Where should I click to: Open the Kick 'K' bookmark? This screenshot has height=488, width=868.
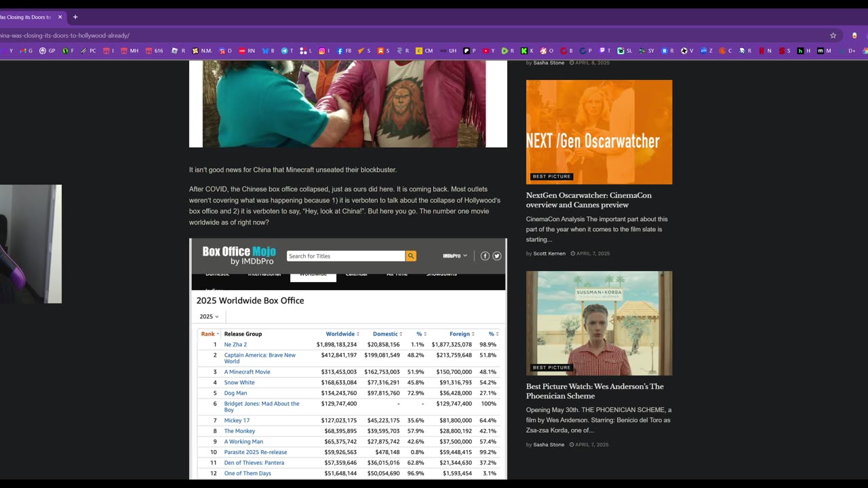527,51
